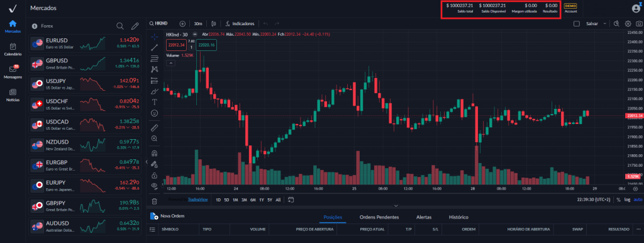Image resolution: width=644 pixels, height=243 pixels.
Task: Click the Salvar button
Action: pos(592,24)
